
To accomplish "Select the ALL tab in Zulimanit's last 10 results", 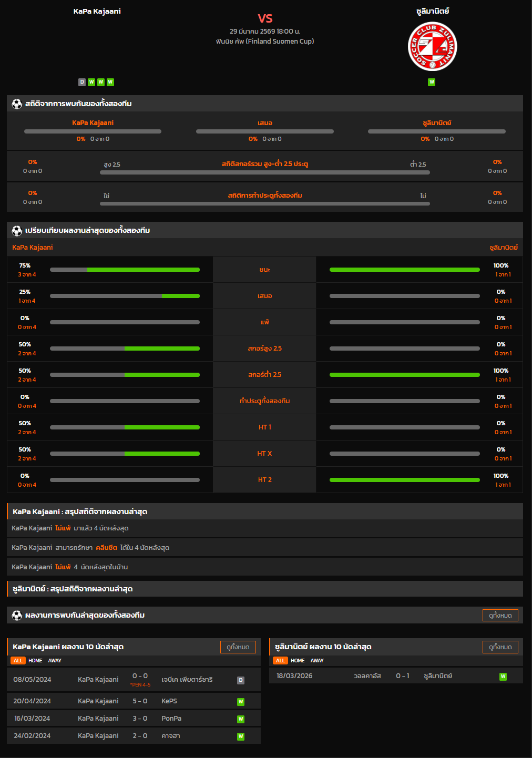I will 280,661.
